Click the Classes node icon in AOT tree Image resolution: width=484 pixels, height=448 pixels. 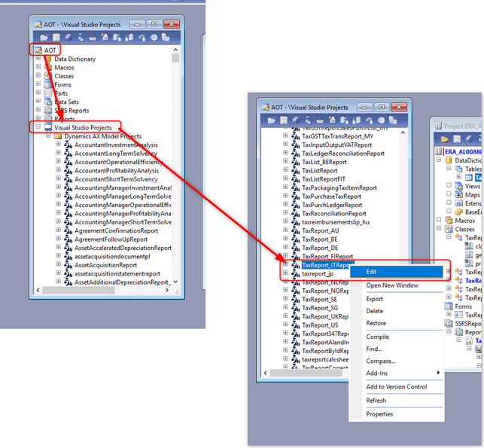pyautogui.click(x=48, y=76)
